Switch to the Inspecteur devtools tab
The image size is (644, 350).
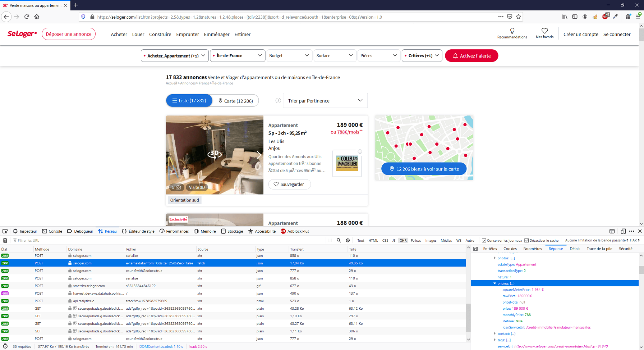tap(25, 231)
